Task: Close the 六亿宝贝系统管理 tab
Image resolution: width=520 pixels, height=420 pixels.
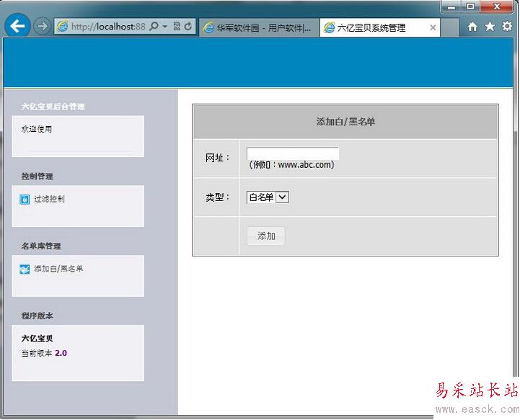Action: tap(433, 27)
